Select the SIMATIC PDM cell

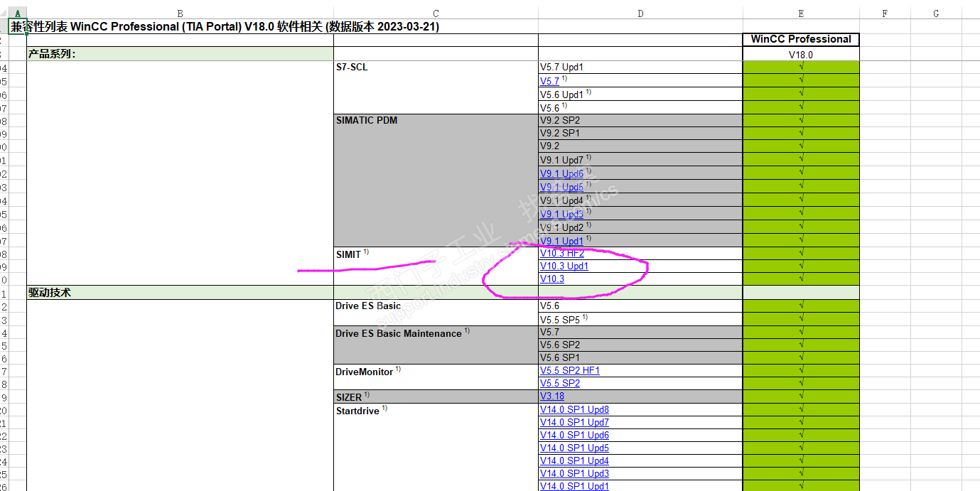[436, 180]
